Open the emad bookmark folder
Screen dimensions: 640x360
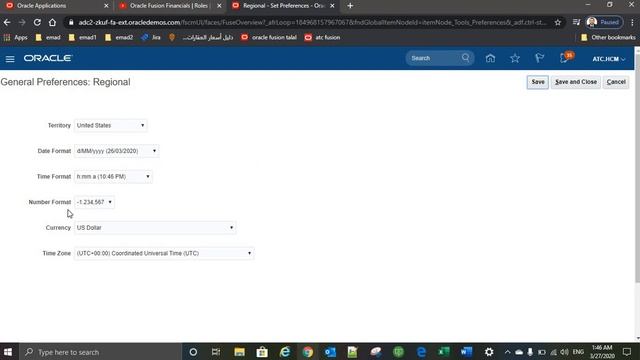(48, 38)
